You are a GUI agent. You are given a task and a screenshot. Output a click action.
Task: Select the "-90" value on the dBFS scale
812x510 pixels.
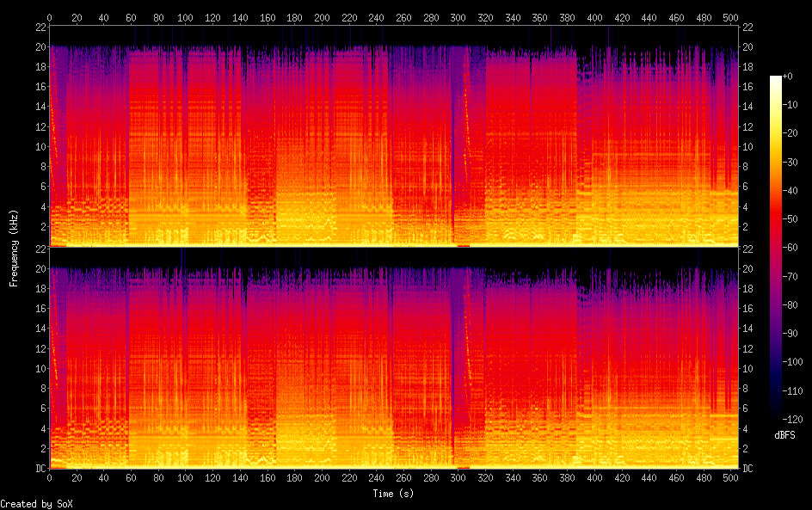pos(790,334)
